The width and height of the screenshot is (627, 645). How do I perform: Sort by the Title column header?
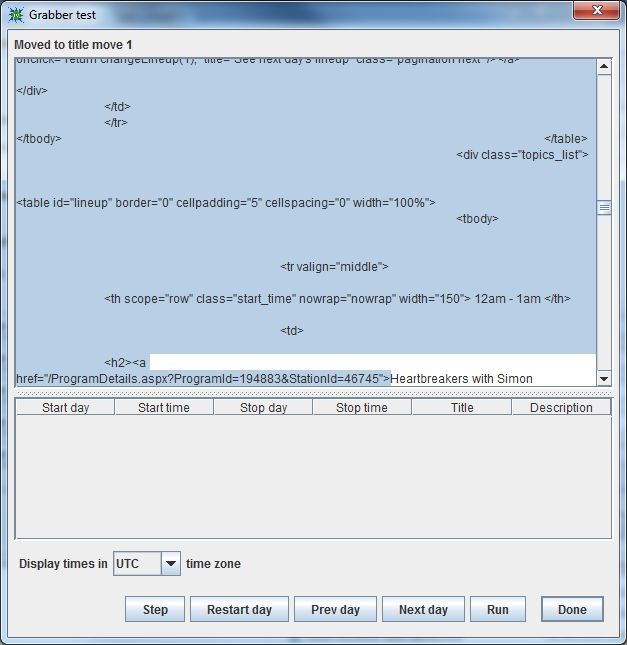point(462,408)
